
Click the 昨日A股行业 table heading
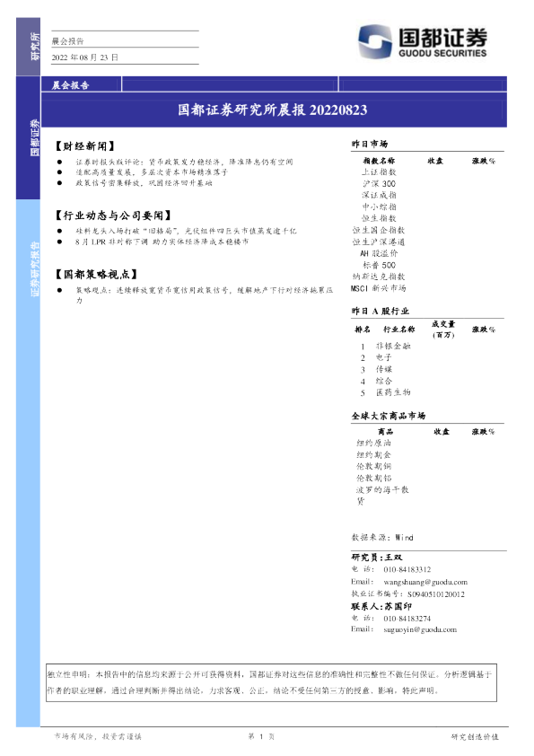[x=381, y=311]
